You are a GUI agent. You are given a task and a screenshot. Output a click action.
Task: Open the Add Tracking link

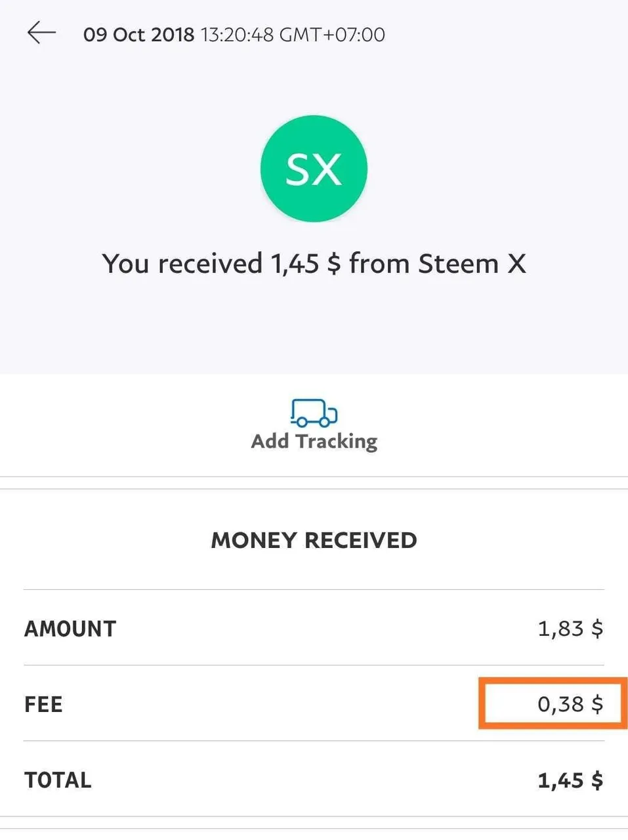point(314,441)
